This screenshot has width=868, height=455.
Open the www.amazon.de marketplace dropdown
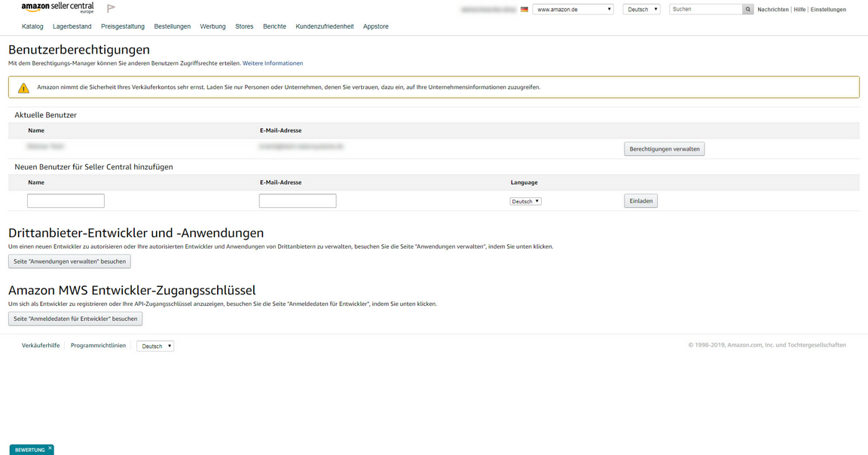573,9
